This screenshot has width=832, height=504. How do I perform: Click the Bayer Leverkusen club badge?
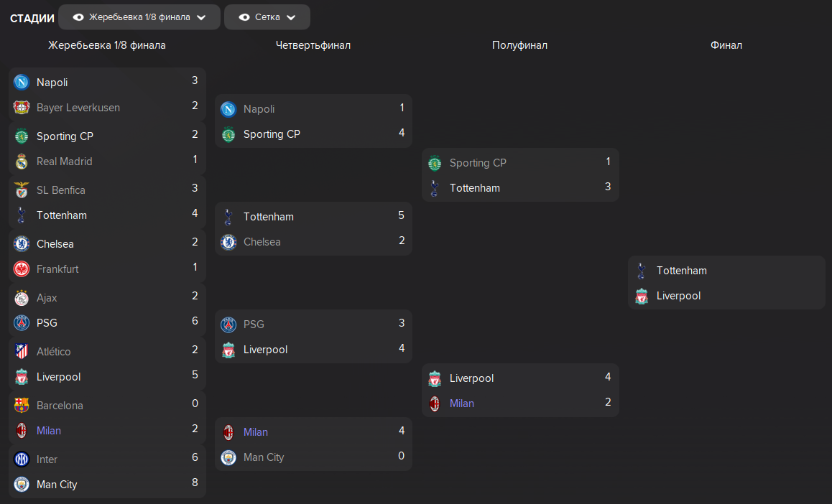click(x=22, y=108)
